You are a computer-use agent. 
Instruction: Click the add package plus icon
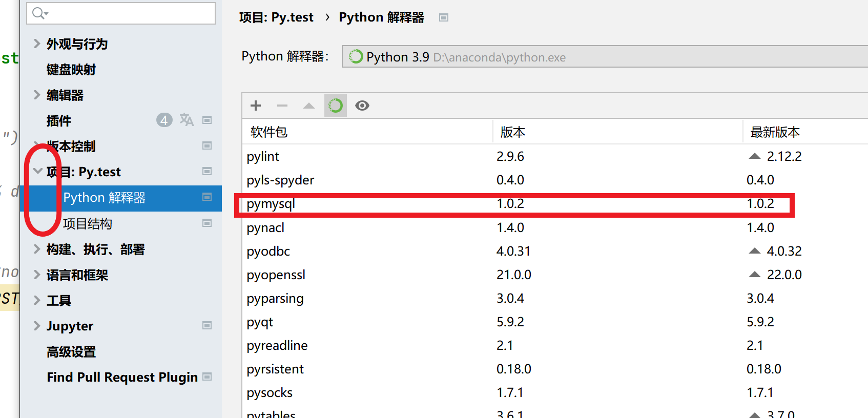click(256, 106)
